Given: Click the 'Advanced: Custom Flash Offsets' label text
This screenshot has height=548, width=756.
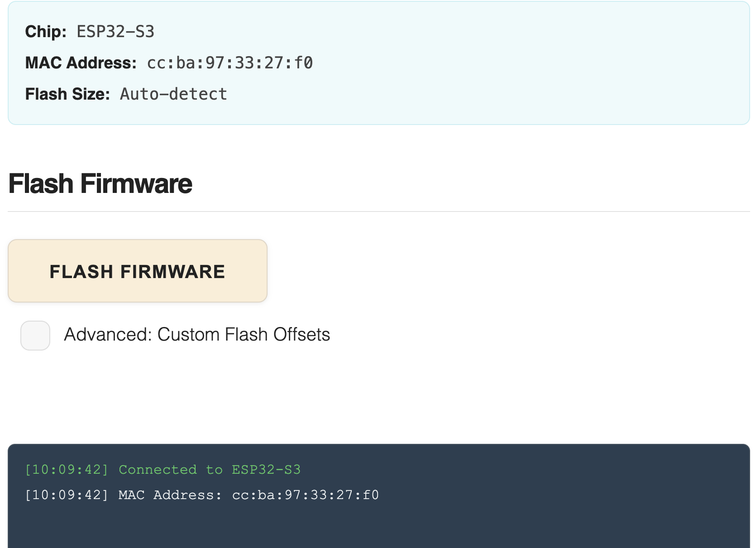Looking at the screenshot, I should point(197,335).
